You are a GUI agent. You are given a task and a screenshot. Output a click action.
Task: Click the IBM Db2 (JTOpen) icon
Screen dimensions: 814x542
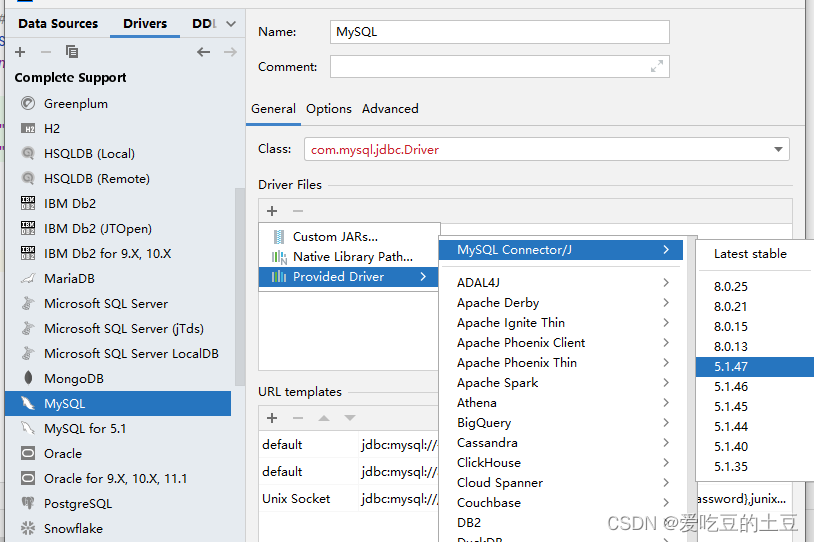tap(28, 228)
